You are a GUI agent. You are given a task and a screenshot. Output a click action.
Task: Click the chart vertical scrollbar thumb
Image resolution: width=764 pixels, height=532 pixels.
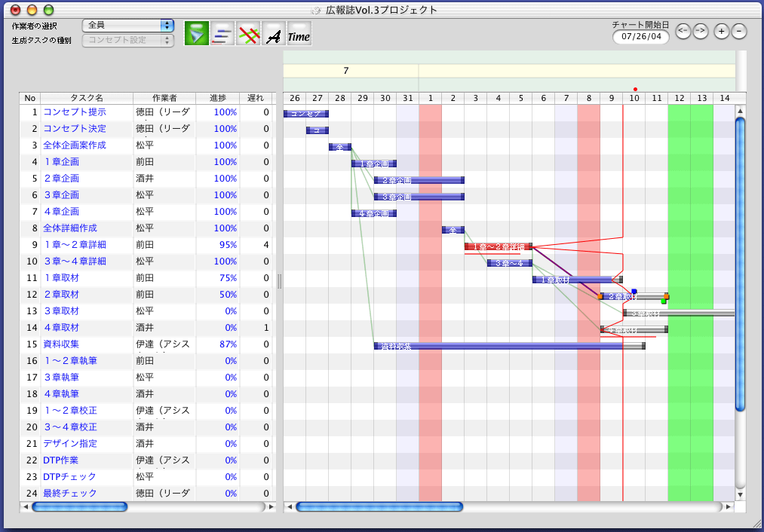(740, 264)
